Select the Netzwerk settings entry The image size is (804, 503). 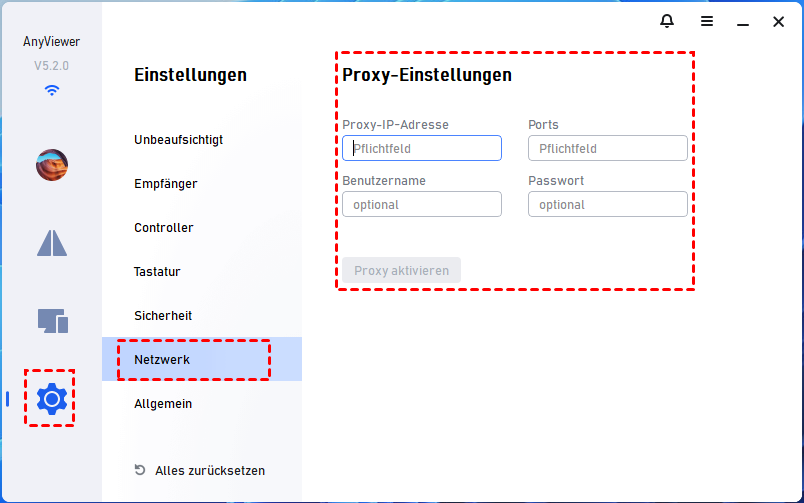pyautogui.click(x=162, y=360)
